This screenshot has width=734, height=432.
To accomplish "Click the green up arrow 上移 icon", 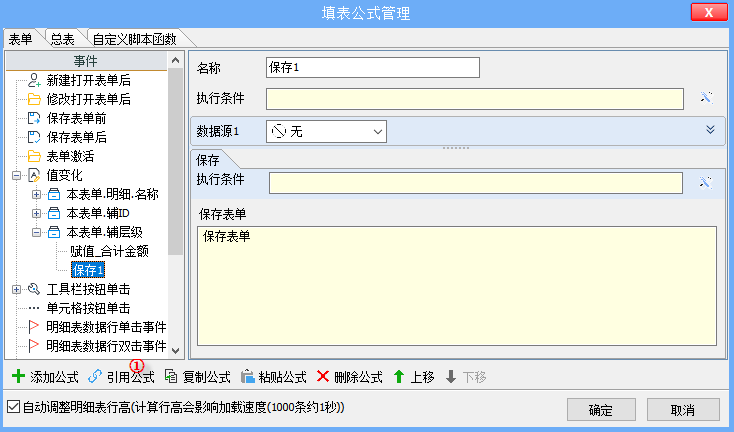I will point(399,376).
